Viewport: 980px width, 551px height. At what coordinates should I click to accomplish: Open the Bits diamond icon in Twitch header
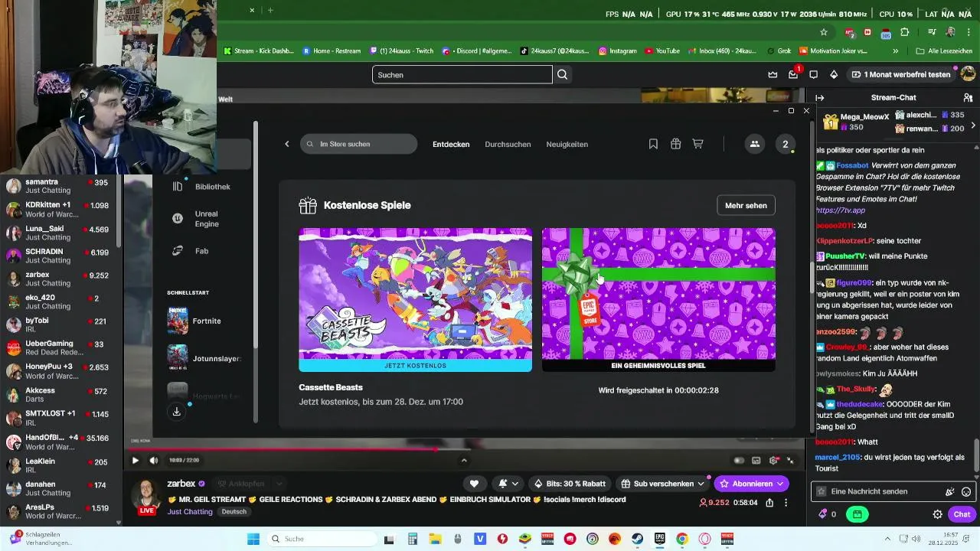click(x=834, y=74)
